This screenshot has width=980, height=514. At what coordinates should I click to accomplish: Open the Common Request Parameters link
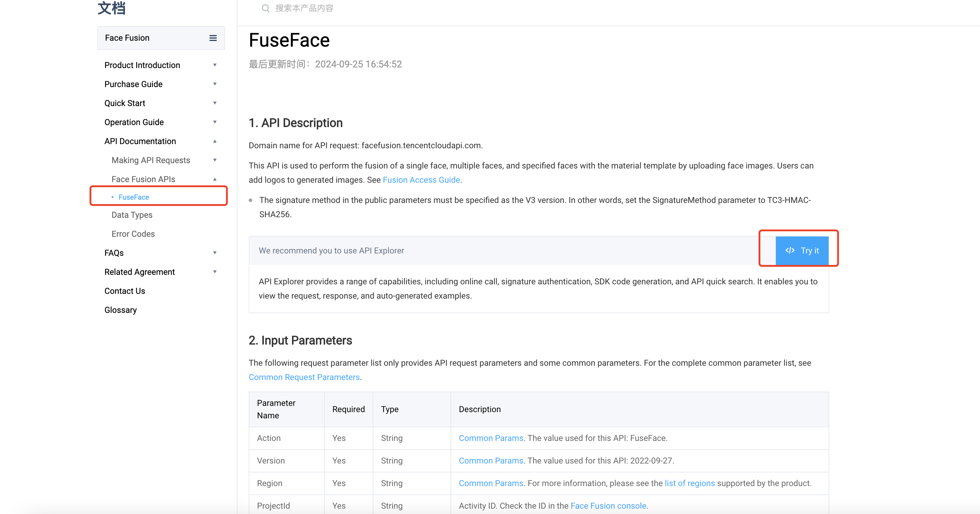point(304,377)
